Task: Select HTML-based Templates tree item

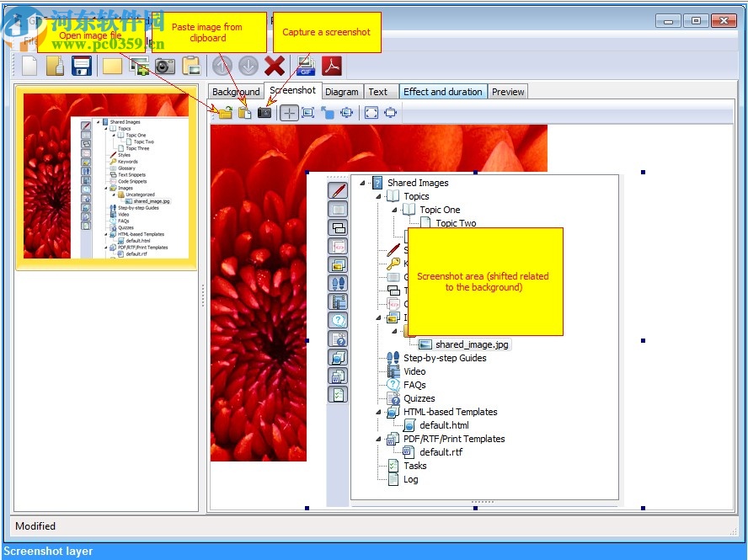Action: tap(451, 412)
